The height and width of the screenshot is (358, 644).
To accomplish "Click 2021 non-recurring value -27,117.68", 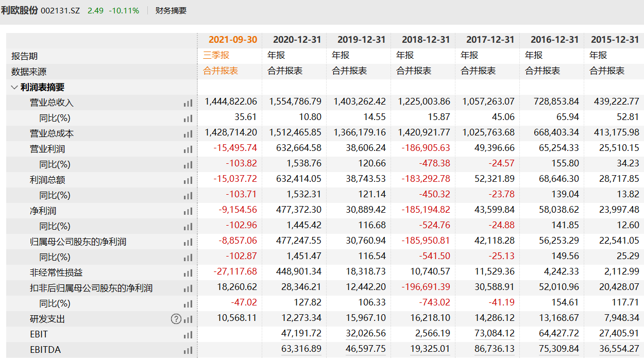I will click(235, 272).
